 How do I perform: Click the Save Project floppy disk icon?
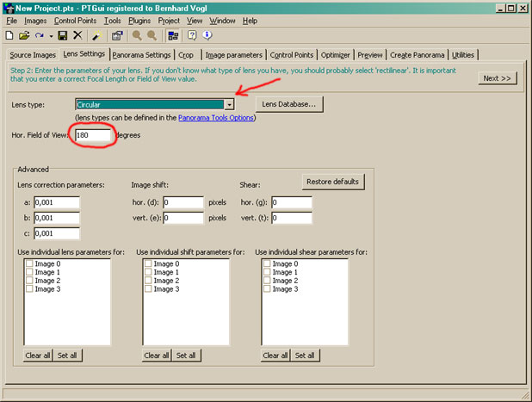pos(62,35)
